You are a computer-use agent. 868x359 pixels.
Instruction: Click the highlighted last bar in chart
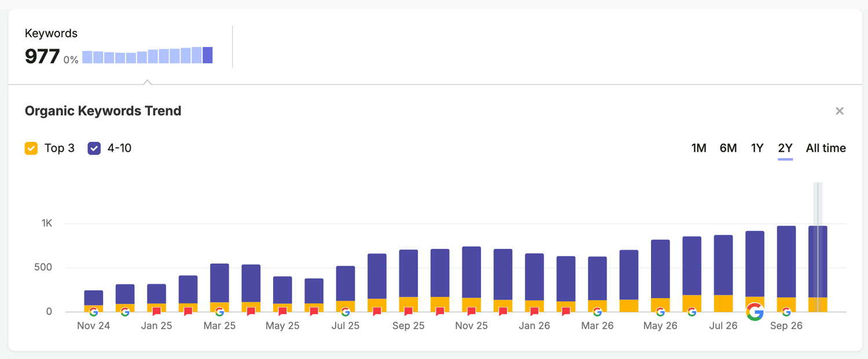(x=818, y=269)
